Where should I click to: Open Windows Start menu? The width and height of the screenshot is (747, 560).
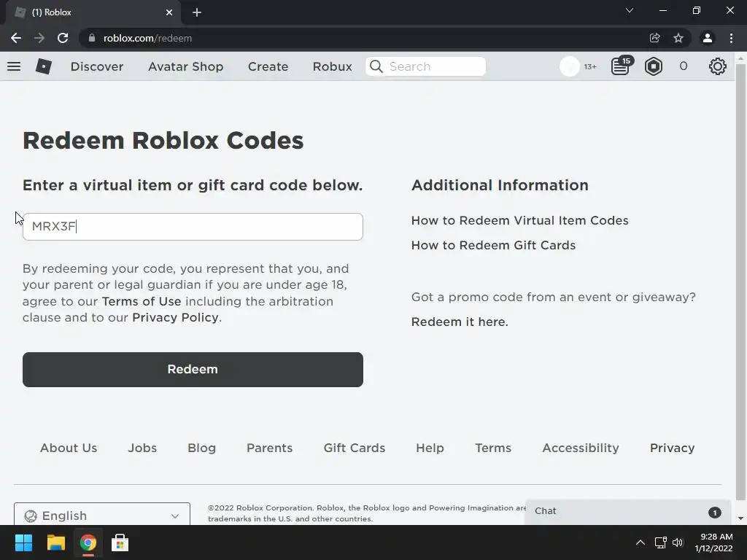click(23, 542)
